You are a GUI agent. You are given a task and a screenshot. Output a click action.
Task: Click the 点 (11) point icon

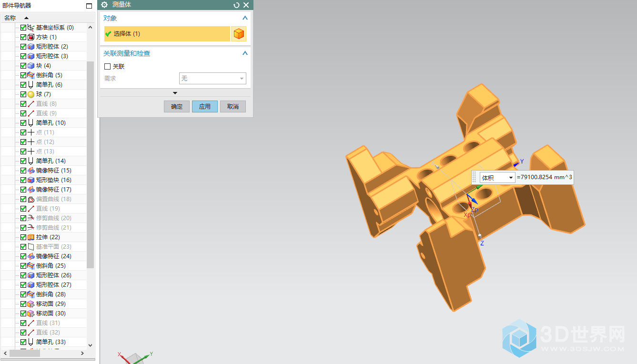[31, 132]
